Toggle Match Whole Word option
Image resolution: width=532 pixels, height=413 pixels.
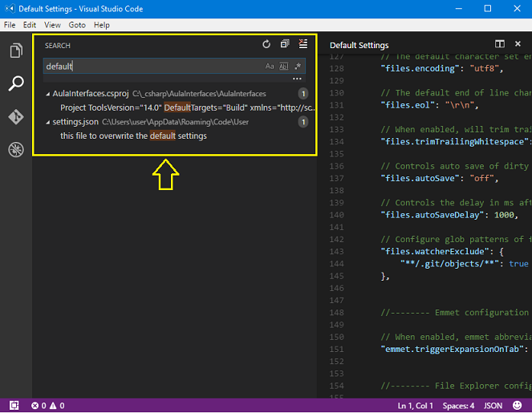coord(283,66)
